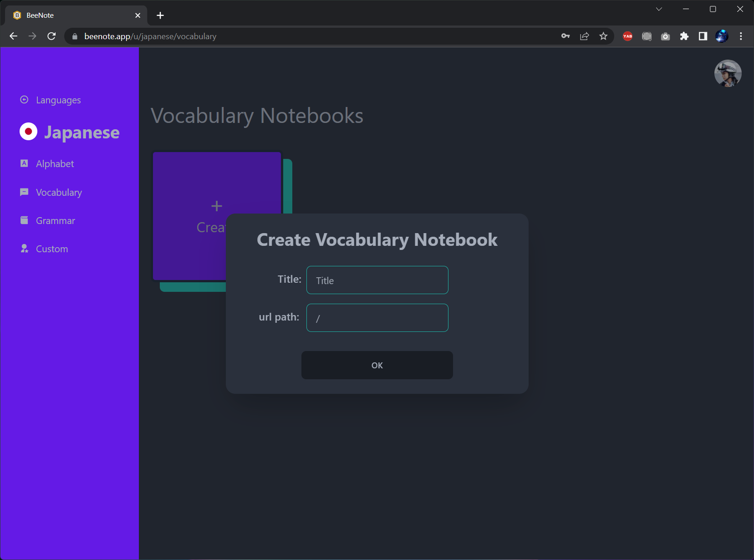Focus the Title input field

click(x=377, y=280)
